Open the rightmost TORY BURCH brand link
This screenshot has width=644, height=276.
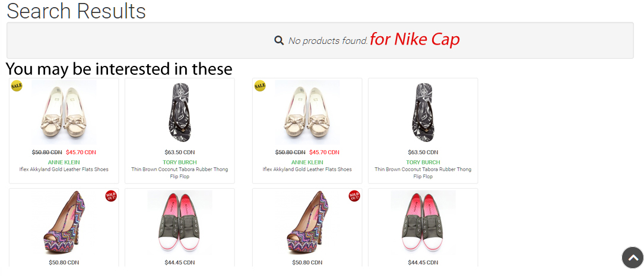(423, 162)
